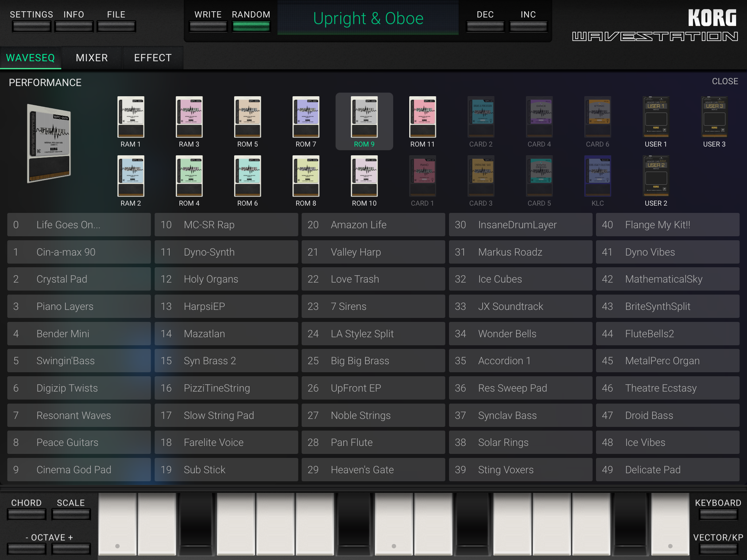Toggle the CHORD button
This screenshot has width=747, height=560.
[x=27, y=514]
